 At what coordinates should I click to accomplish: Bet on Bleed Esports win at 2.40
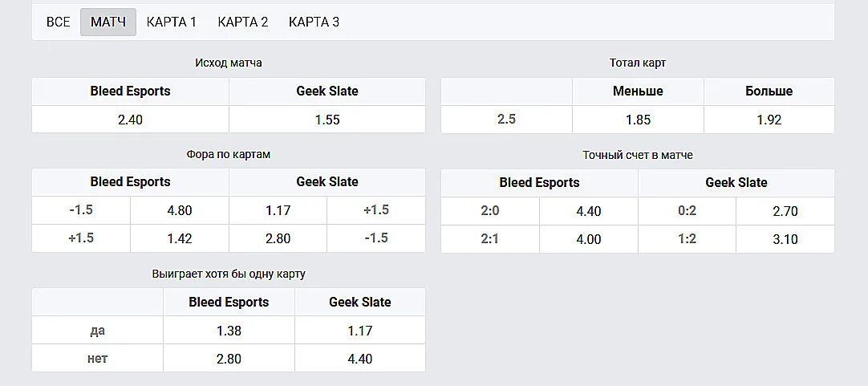point(130,120)
